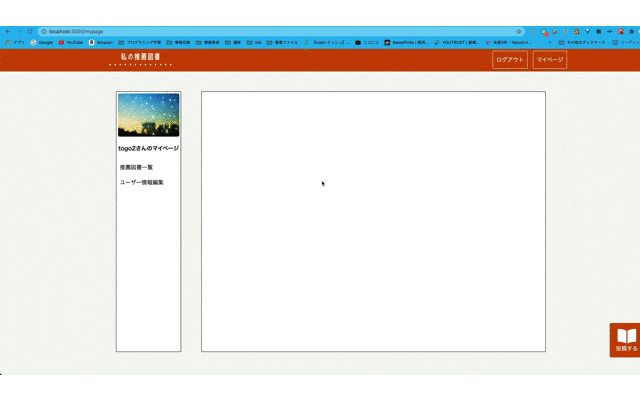Screen dimensions: 640x400
Task: Bookmark this page with the star icon
Action: pyautogui.click(x=519, y=31)
